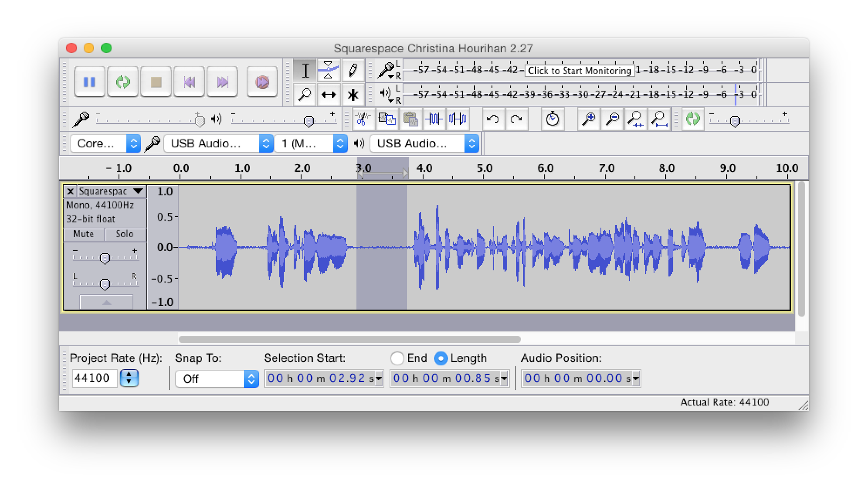
Task: Click the "Mono, 44100Hz" track info text
Action: 100,205
